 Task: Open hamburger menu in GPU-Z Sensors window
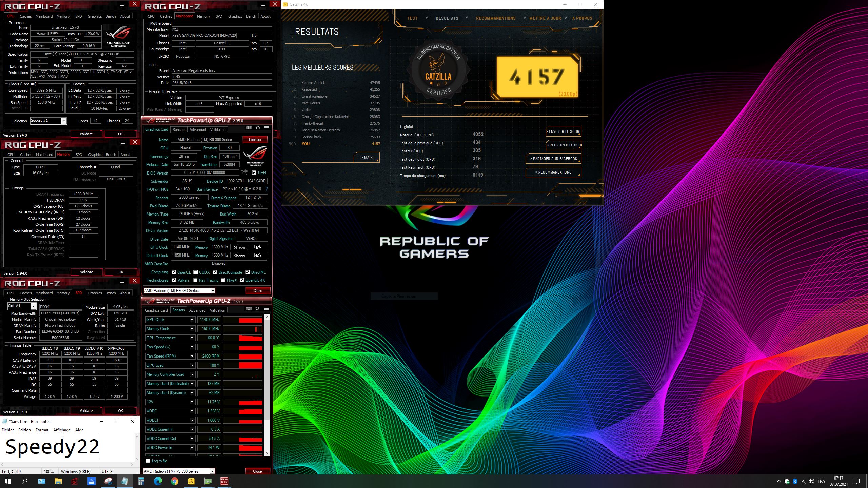[267, 309]
